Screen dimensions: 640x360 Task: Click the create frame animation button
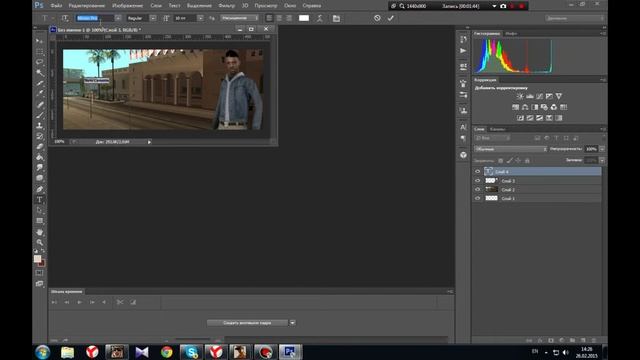point(247,323)
